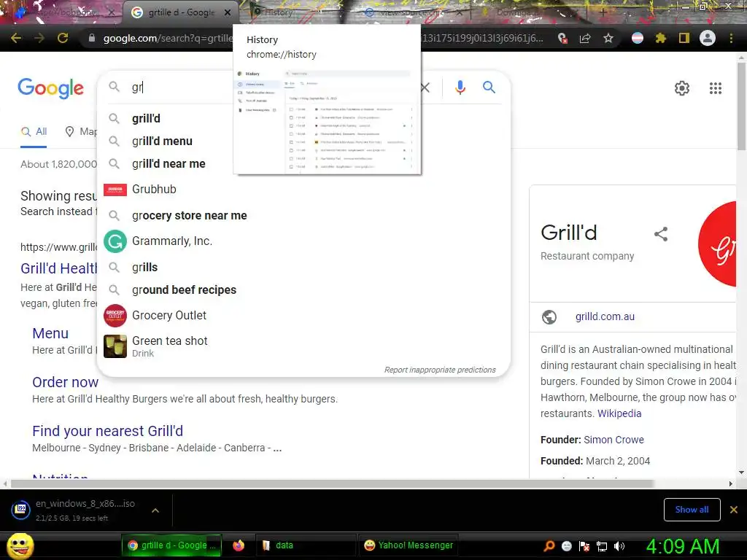Open the action center flag tray icon
Image resolution: width=747 pixels, height=560 pixels.
[584, 546]
